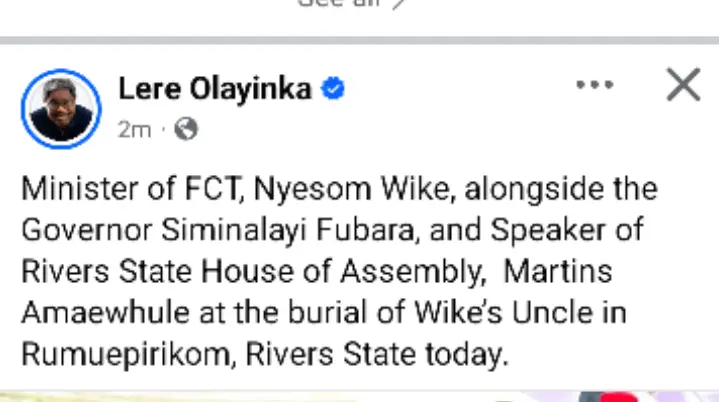
Task: Open the post's three-dot options menu
Action: (595, 86)
